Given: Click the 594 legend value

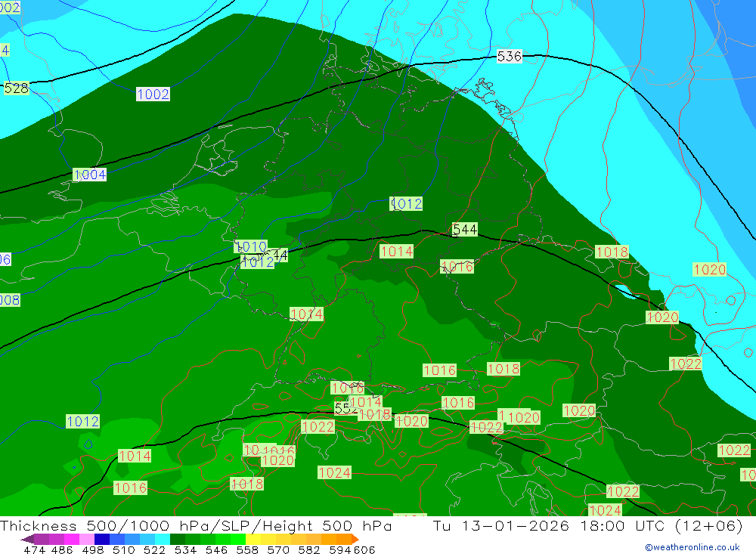Looking at the screenshot, I should coord(340,549).
